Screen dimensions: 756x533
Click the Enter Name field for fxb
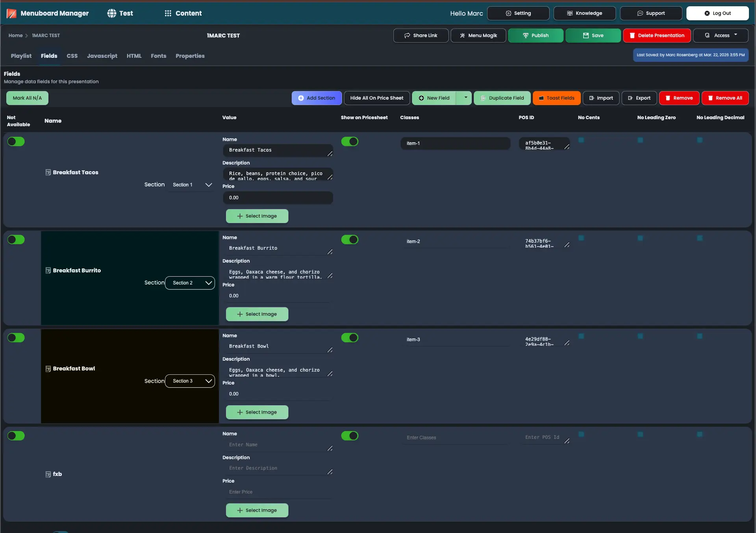[278, 445]
